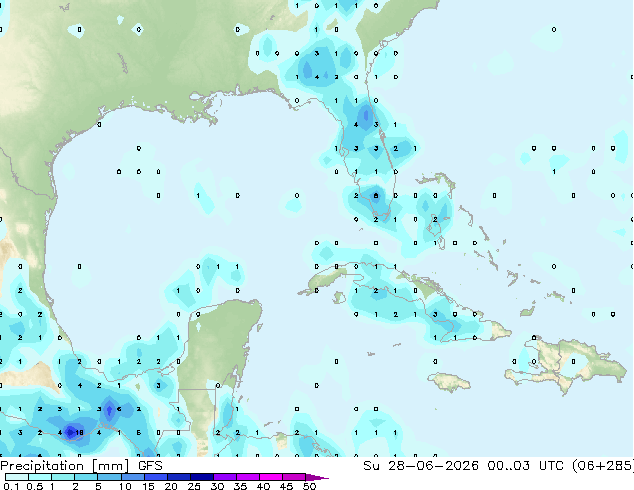Click the legend label "0.5"
Image resolution: width=634 pixels, height=490 pixels.
coord(35,486)
